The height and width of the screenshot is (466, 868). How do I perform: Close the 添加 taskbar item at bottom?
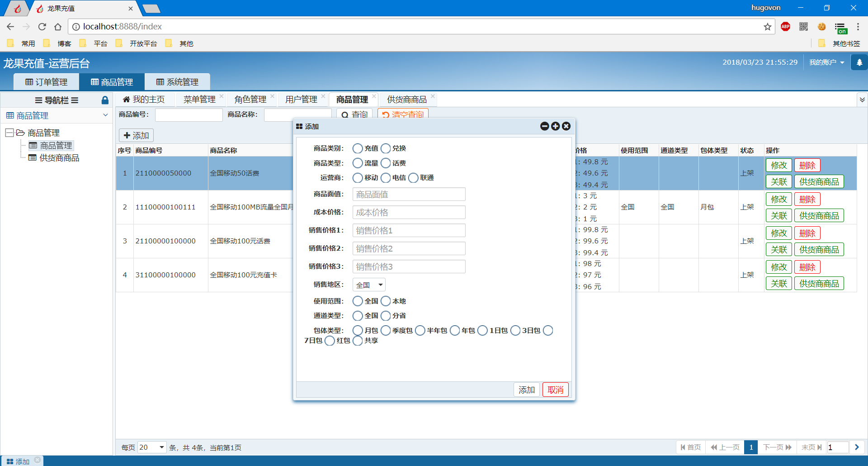click(x=38, y=460)
